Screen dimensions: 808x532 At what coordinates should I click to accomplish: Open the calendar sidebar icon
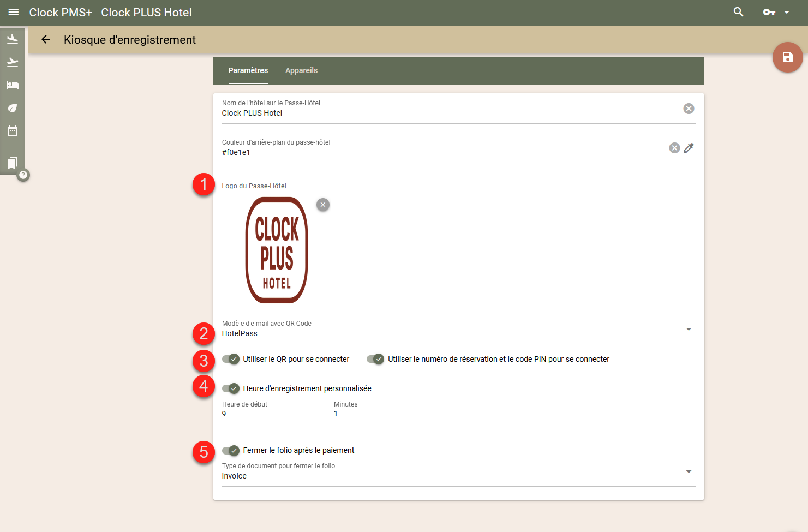click(13, 131)
